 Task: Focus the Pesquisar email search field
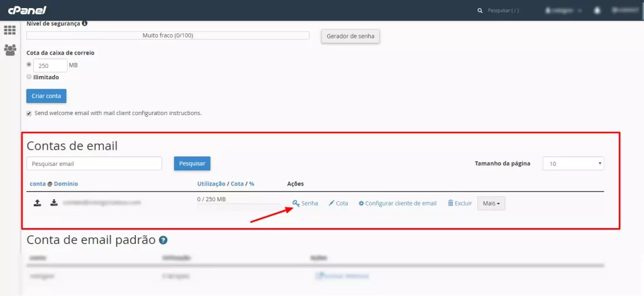pyautogui.click(x=94, y=163)
